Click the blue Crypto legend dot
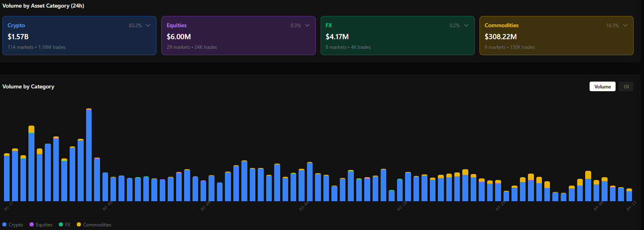This screenshot has height=230, width=644. 4,224
